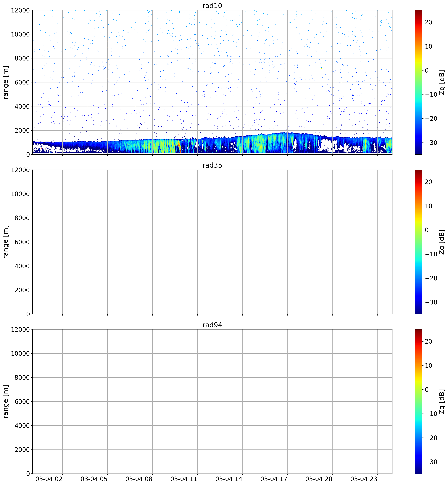
Task: Click the '03-04 14' time tick label
Action: 229,479
